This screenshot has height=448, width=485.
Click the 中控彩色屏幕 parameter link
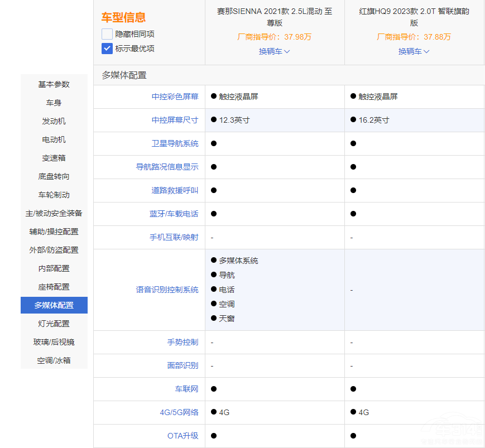pos(175,97)
